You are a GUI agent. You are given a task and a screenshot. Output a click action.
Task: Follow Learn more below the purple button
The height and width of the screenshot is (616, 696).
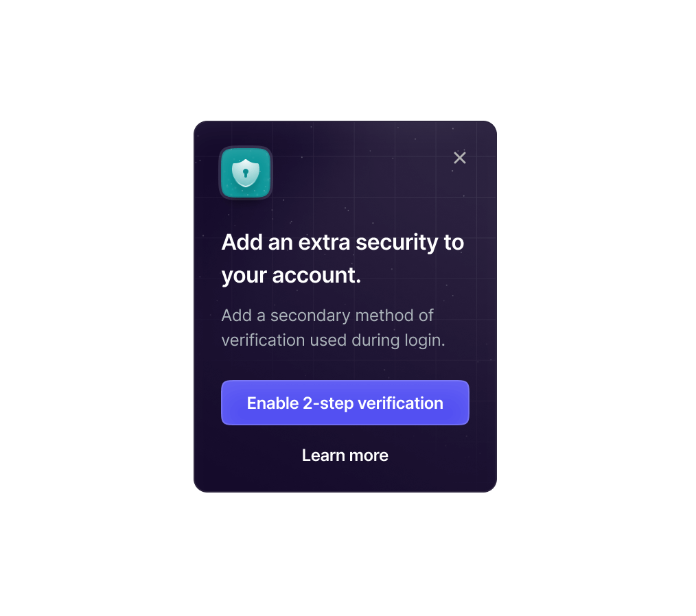tap(345, 455)
